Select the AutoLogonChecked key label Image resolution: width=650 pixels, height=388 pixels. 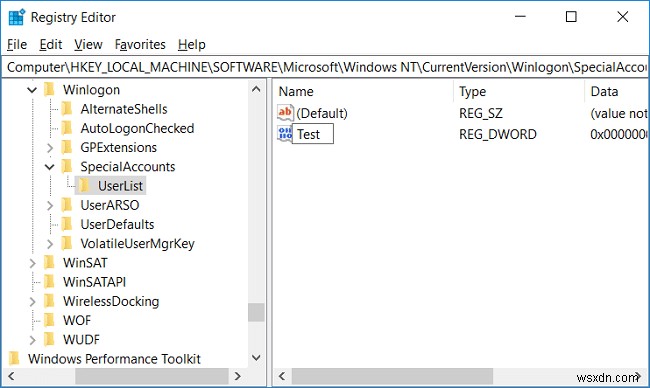(137, 128)
